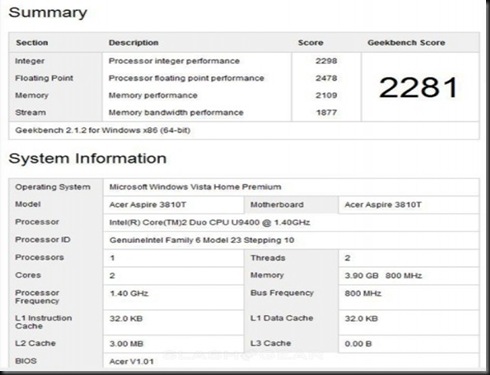Select the '3.90 GB 800 MHz' memory value
This screenshot has height=375, width=490.
click(383, 276)
